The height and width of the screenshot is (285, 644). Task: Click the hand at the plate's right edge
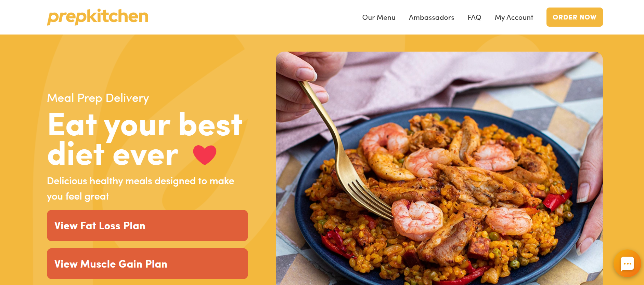click(x=590, y=191)
